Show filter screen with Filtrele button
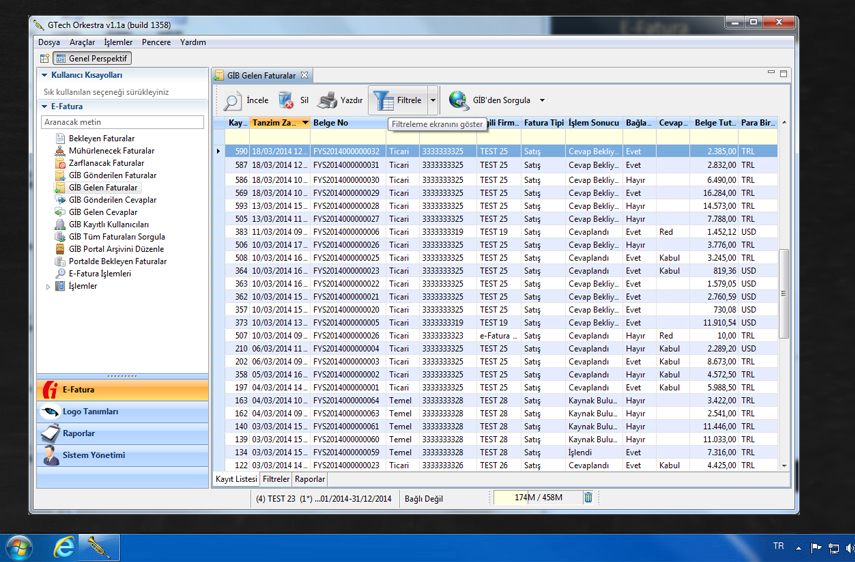 [398, 100]
